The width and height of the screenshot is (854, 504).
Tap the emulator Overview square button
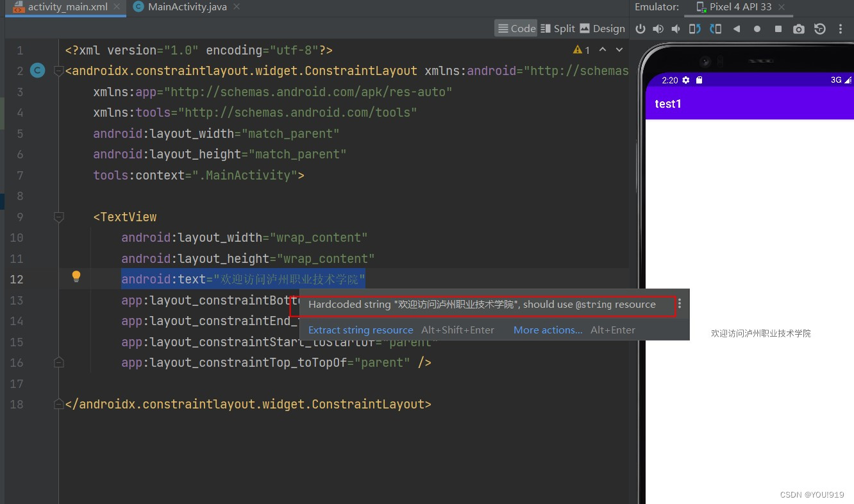[x=778, y=29]
